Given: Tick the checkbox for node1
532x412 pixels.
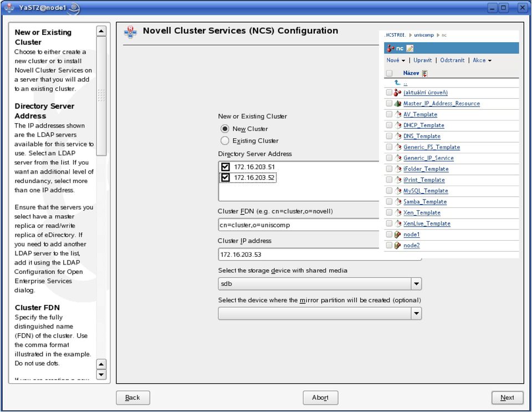Looking at the screenshot, I should click(389, 234).
